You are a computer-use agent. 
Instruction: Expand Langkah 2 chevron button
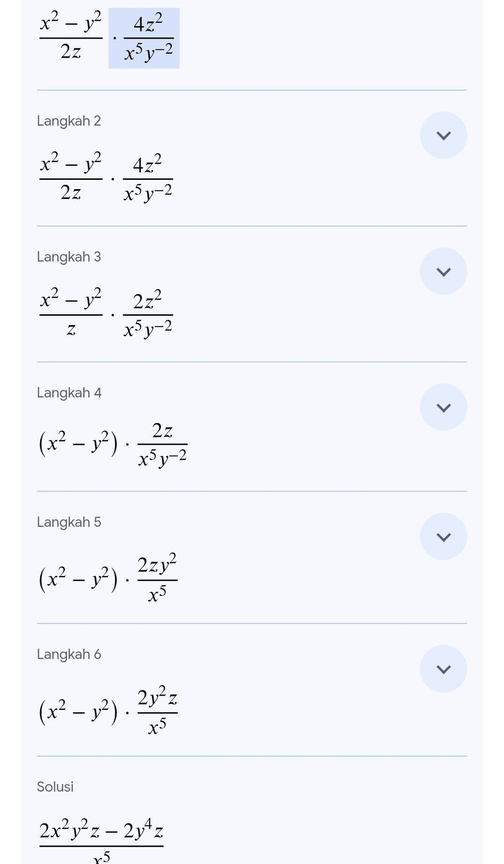point(443,135)
